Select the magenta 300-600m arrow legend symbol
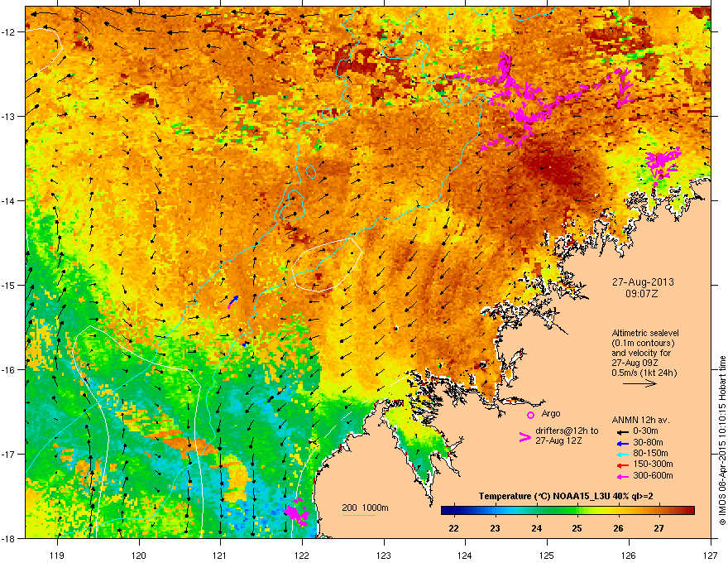This screenshot has height=563, width=728. point(622,476)
